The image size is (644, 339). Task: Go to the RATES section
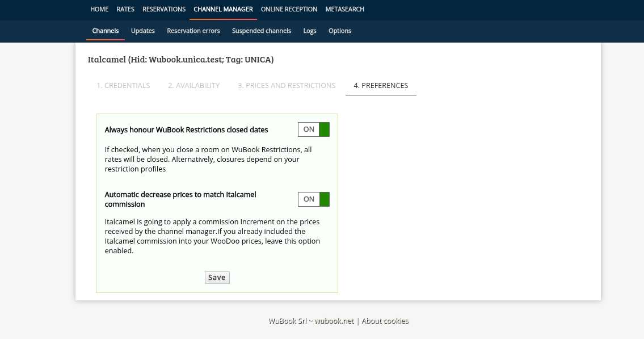pyautogui.click(x=125, y=9)
